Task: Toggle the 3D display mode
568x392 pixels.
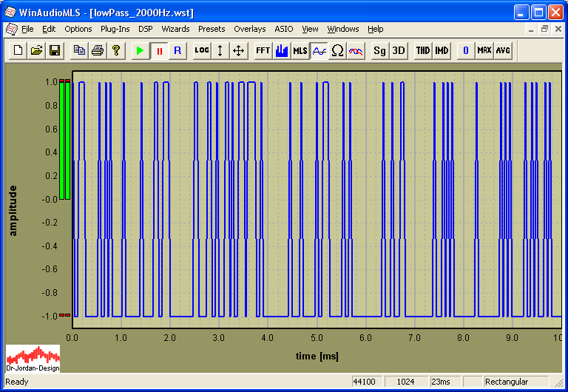Action: (x=399, y=50)
